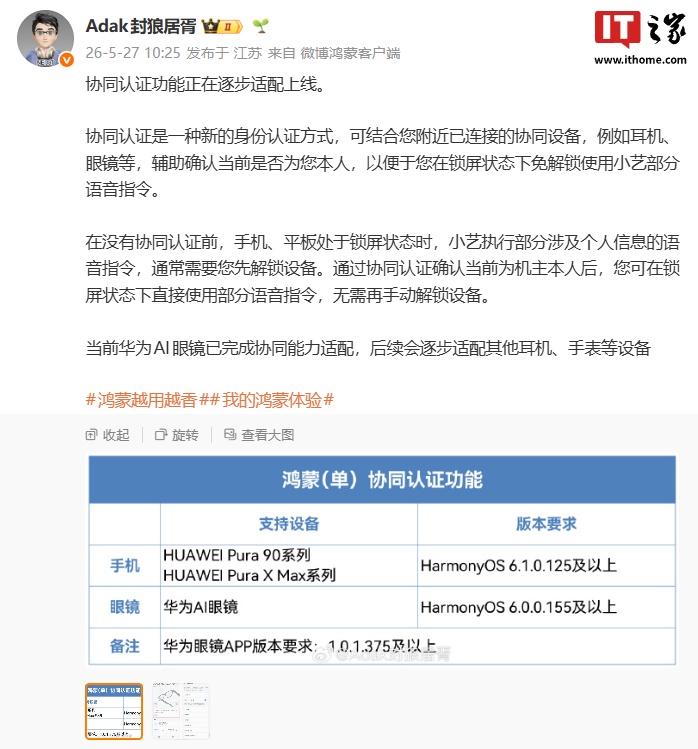The height and width of the screenshot is (749, 698).
Task: Click the 查看大图 picture icon
Action: (x=230, y=434)
